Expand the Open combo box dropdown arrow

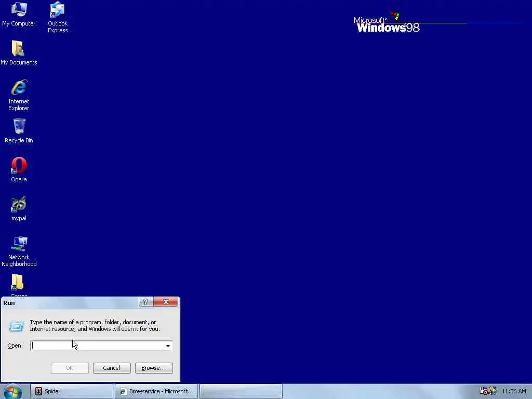click(x=168, y=345)
